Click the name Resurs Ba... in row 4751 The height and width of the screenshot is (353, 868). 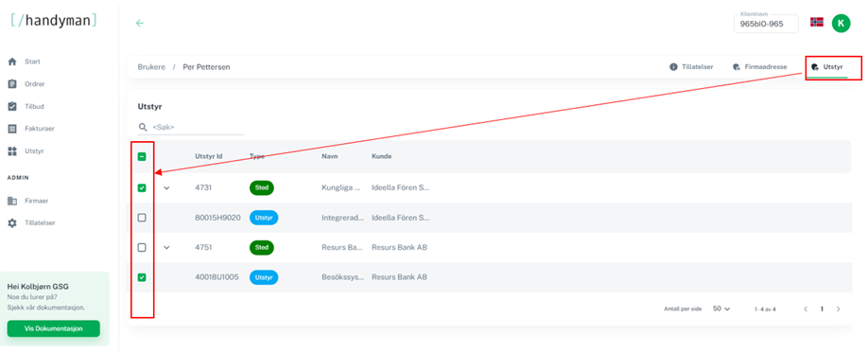click(x=342, y=247)
